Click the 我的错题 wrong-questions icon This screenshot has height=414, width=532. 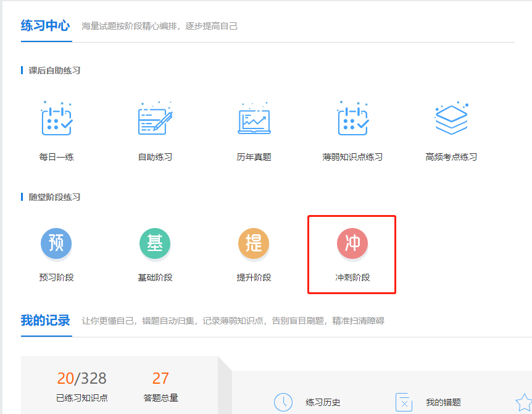(404, 402)
